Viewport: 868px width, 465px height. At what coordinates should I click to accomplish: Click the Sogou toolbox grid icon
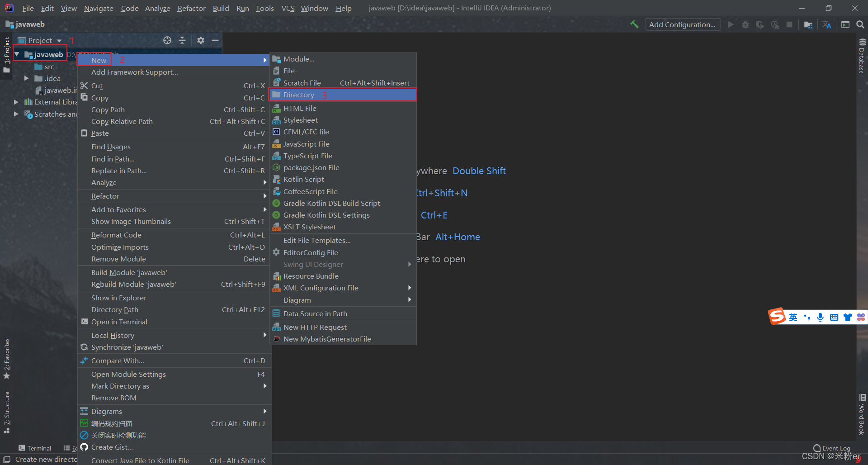pos(861,317)
